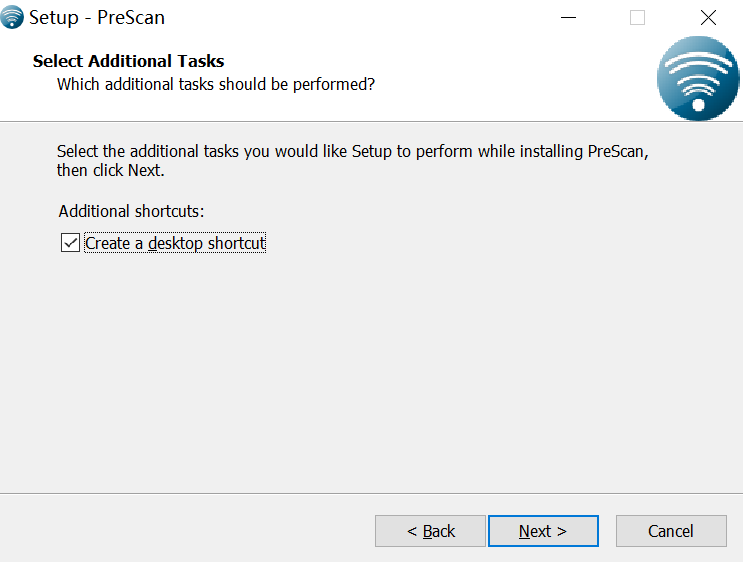This screenshot has height=562, width=743.
Task: Uncheck the desktop shortcut checkbox box
Action: pyautogui.click(x=70, y=243)
